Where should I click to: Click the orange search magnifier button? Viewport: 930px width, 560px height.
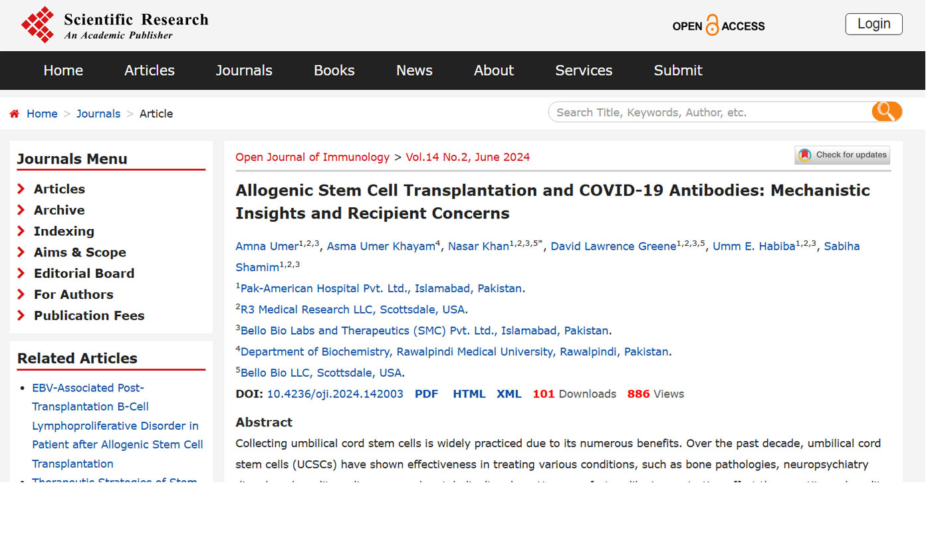pos(886,112)
